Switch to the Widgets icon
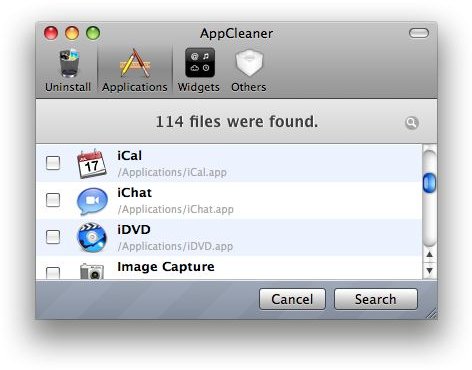This screenshot has height=370, width=472. 200,63
